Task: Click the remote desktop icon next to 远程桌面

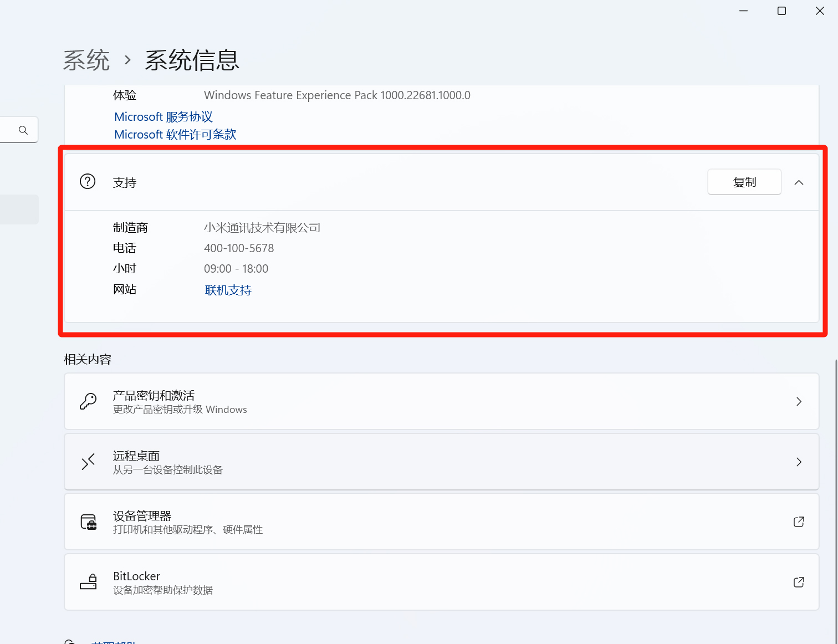Action: (x=88, y=462)
